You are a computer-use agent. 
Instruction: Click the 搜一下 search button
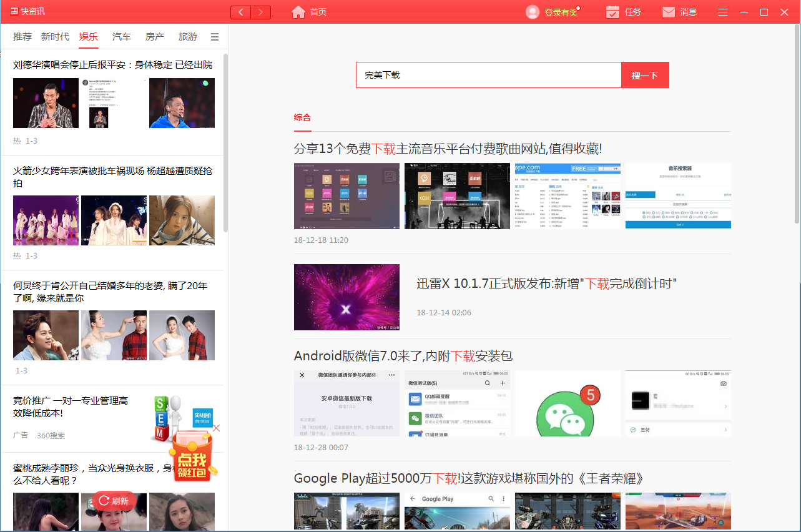pyautogui.click(x=645, y=74)
